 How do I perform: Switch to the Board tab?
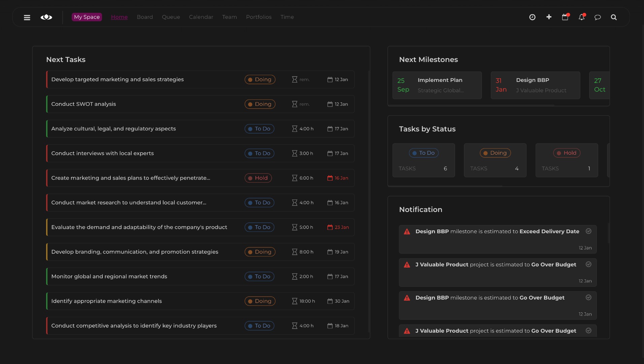click(145, 17)
